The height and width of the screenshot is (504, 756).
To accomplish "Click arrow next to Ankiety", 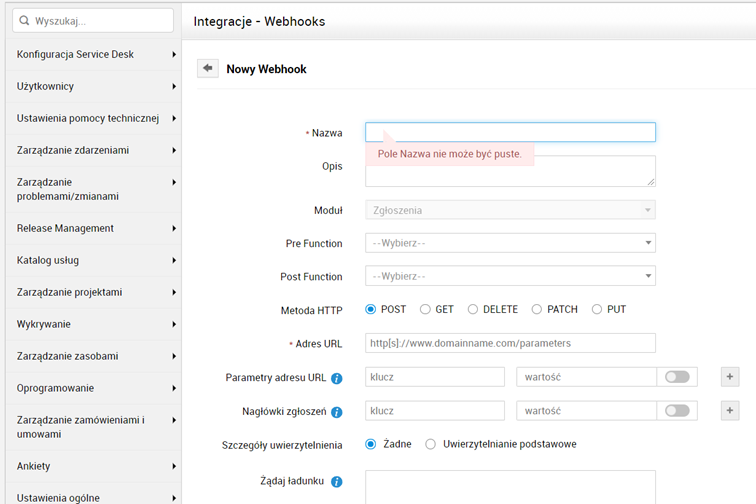I will 174,466.
